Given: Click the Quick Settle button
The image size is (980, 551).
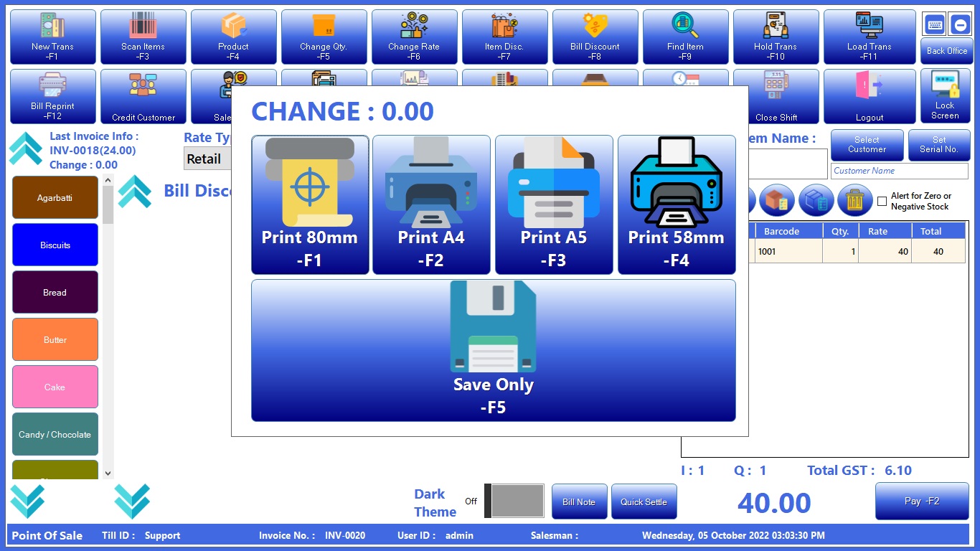Looking at the screenshot, I should 644,501.
